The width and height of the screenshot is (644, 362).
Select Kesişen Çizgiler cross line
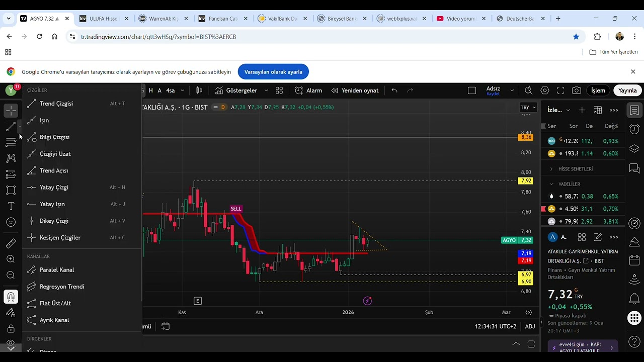click(82, 237)
